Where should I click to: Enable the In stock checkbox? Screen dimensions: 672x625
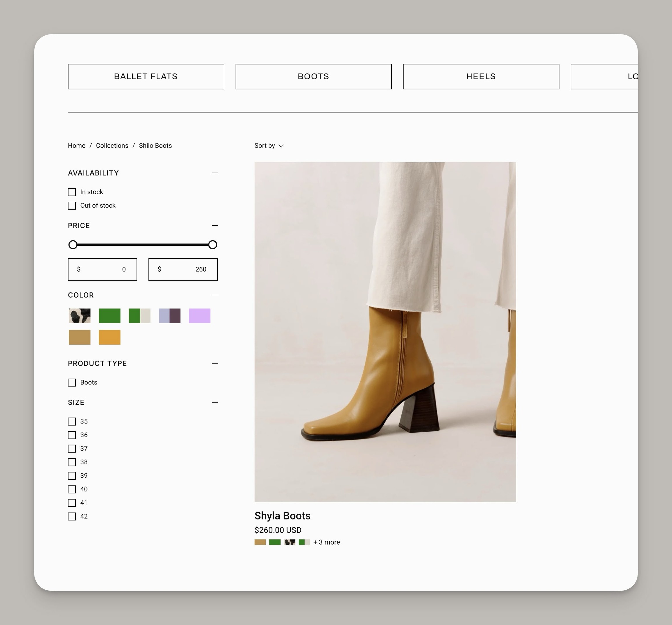[72, 192]
